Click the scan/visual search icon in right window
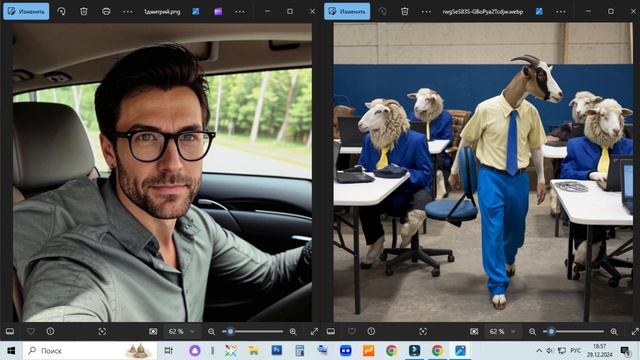 click(x=423, y=331)
